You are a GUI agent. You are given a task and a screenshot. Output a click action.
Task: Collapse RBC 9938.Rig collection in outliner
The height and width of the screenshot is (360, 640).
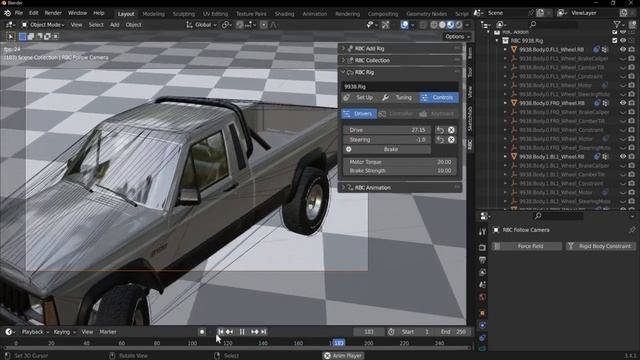coord(497,41)
